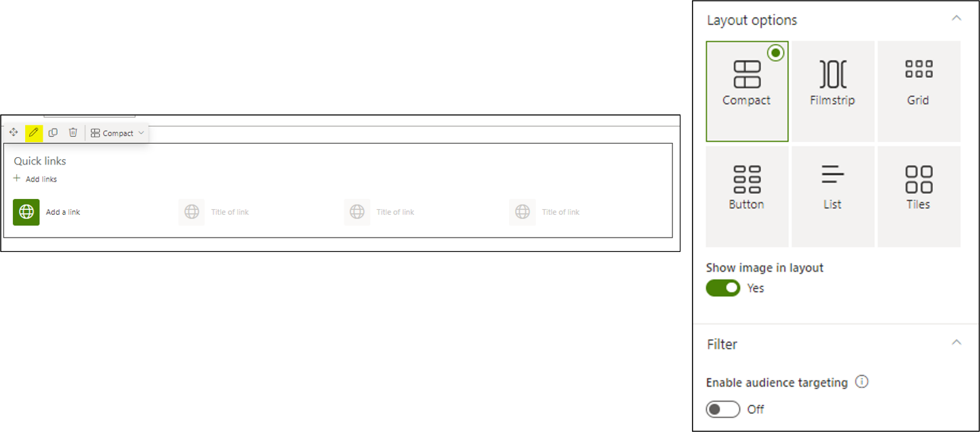Select the Filmstrip layout option
This screenshot has height=432, width=980.
[832, 91]
